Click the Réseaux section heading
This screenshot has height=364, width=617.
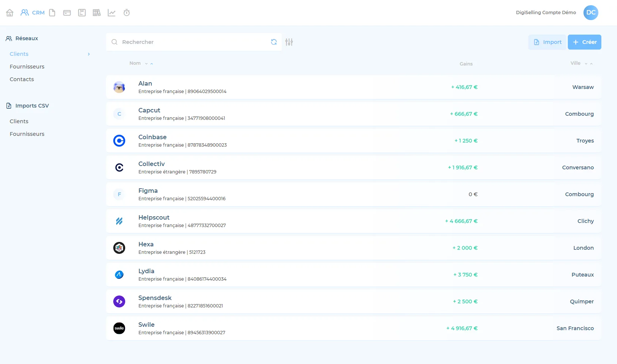click(x=22, y=38)
